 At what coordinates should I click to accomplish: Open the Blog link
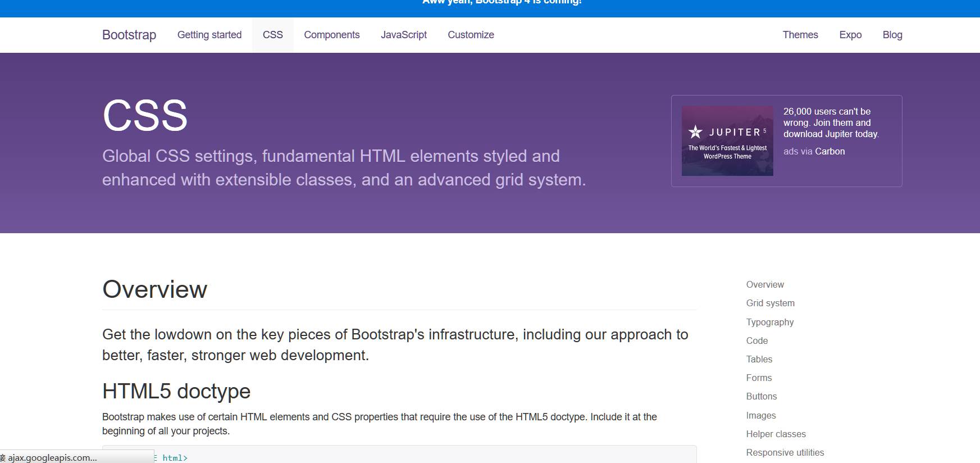892,35
